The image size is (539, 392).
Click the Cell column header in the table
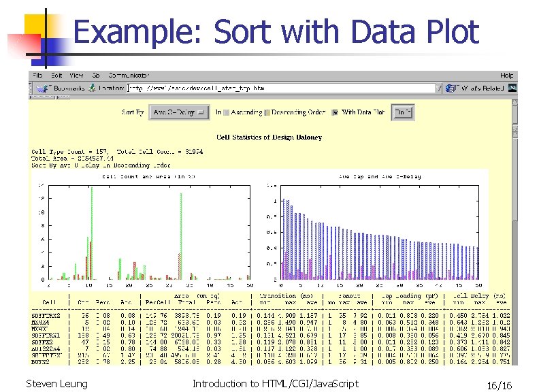coord(49,302)
